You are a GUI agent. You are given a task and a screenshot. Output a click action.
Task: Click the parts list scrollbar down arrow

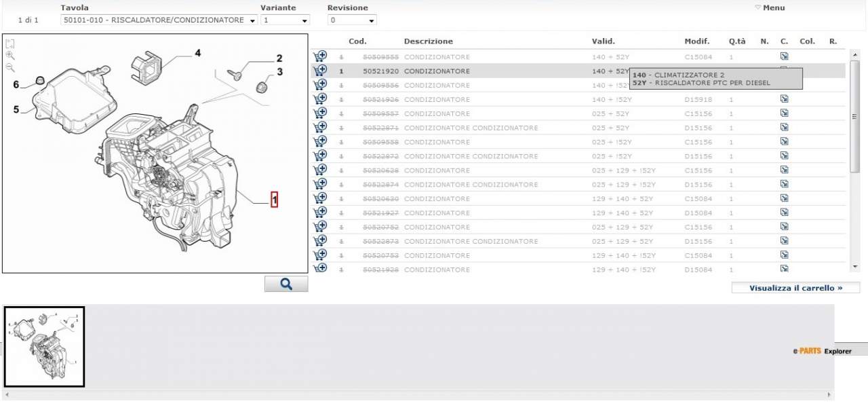855,266
